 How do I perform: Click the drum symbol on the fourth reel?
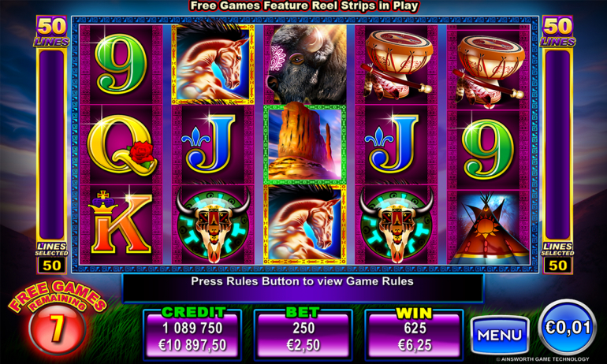click(x=397, y=65)
